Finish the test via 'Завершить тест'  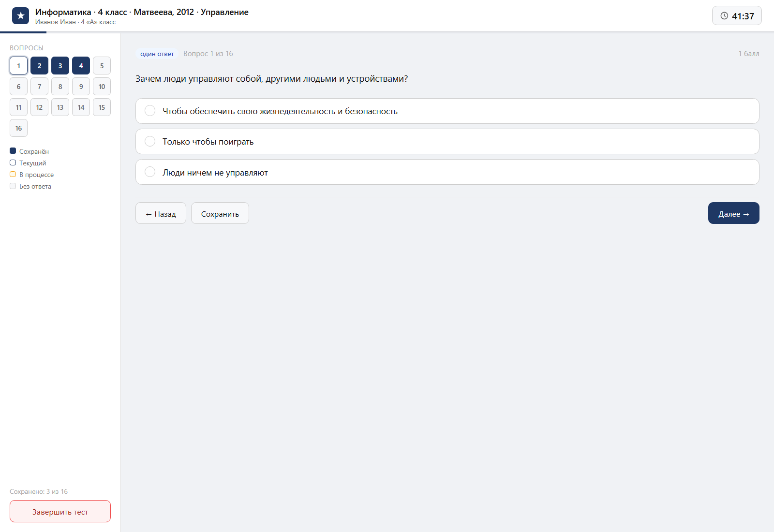click(60, 511)
